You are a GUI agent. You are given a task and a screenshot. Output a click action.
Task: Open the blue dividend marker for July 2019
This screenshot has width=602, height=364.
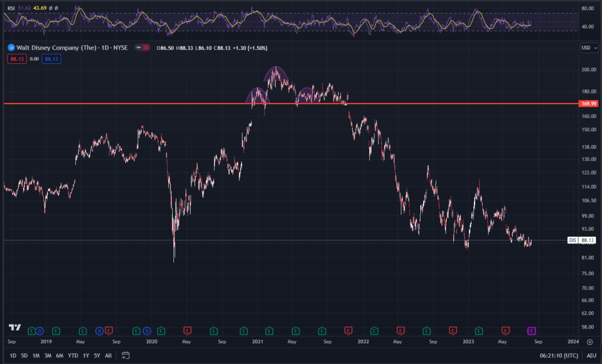[99, 330]
